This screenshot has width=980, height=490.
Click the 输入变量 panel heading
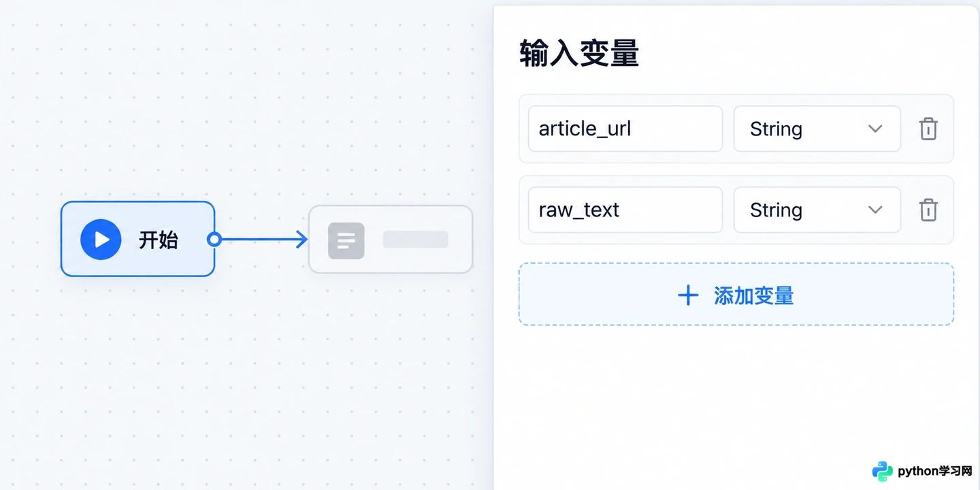(579, 54)
